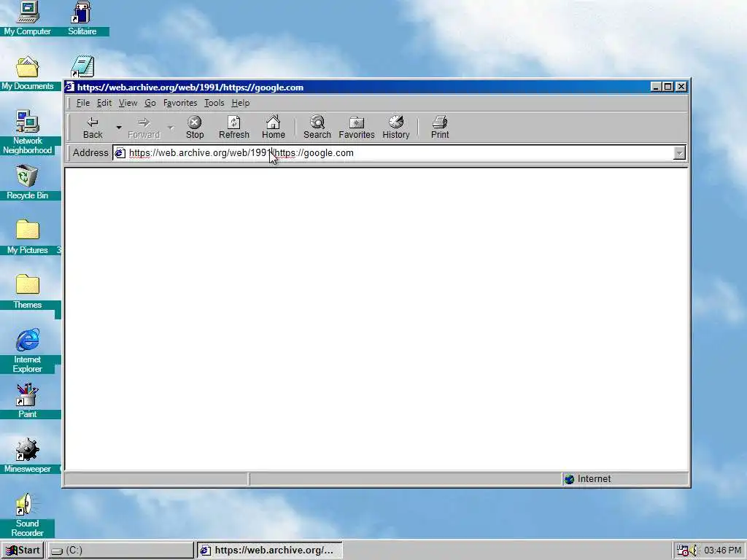Click the 03:46 PM clock
Image resolution: width=747 pixels, height=560 pixels.
(x=722, y=551)
